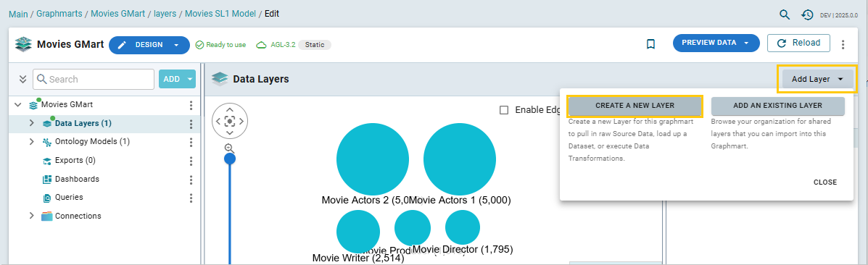868x265 pixels.
Task: Click the bookmark icon beside Preview Data
Action: tap(651, 43)
